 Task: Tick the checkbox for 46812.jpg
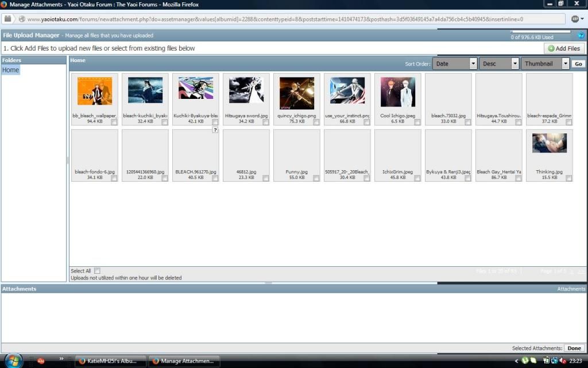point(265,178)
